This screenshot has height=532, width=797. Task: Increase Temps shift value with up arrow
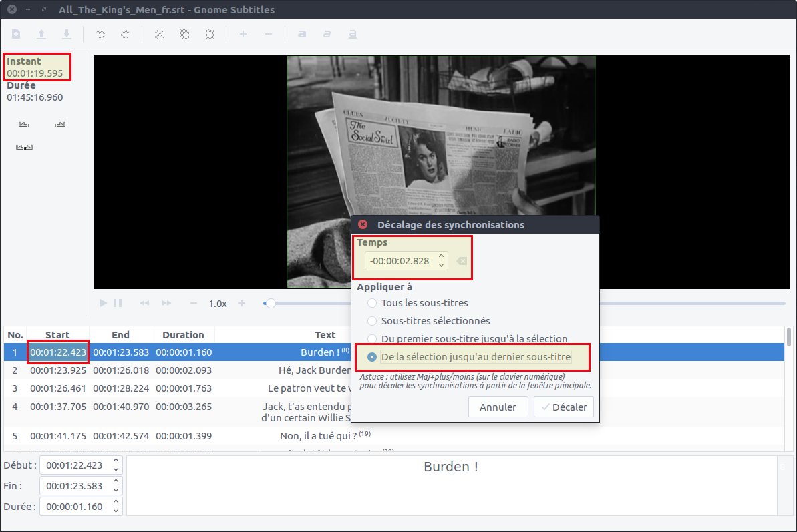click(x=441, y=256)
